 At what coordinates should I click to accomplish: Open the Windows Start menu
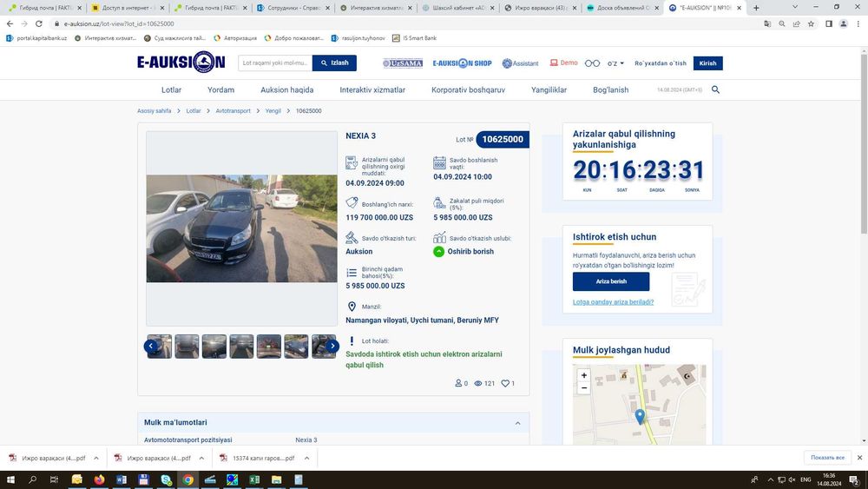tap(10, 479)
